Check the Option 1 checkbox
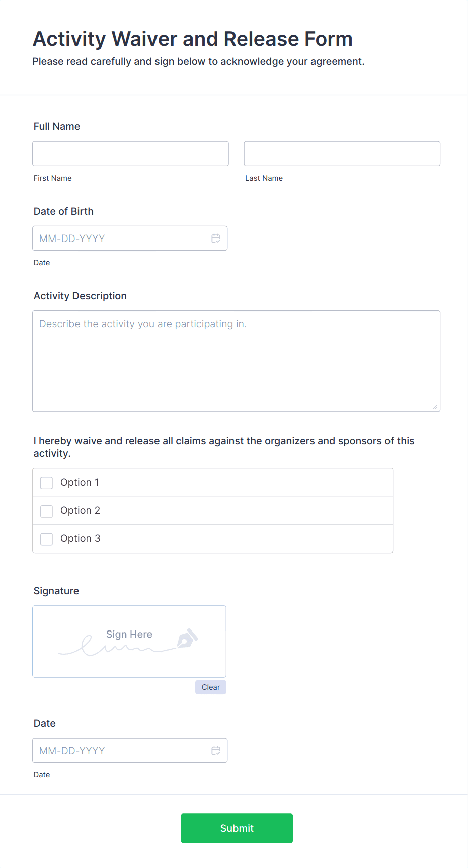The image size is (468, 868). (x=47, y=483)
